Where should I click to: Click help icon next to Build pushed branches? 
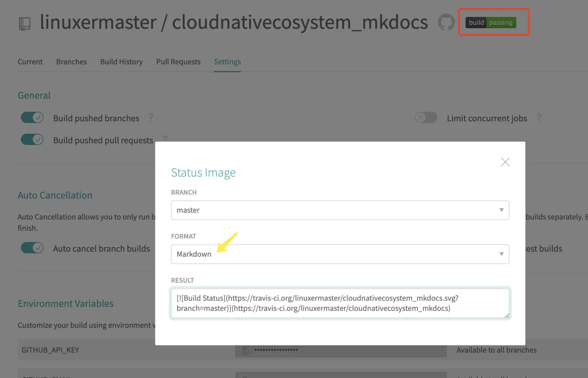[x=151, y=118]
